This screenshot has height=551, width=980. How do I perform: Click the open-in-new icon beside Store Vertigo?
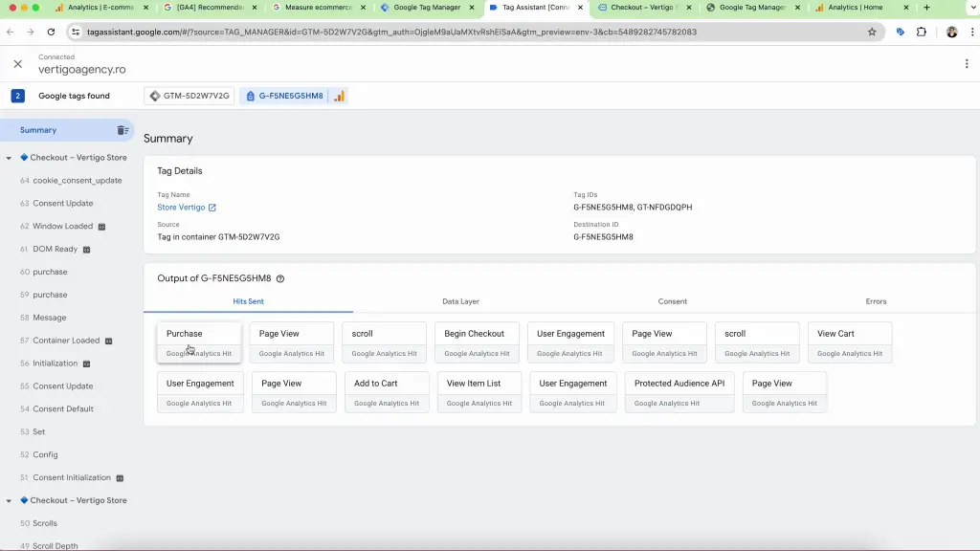[x=212, y=208]
